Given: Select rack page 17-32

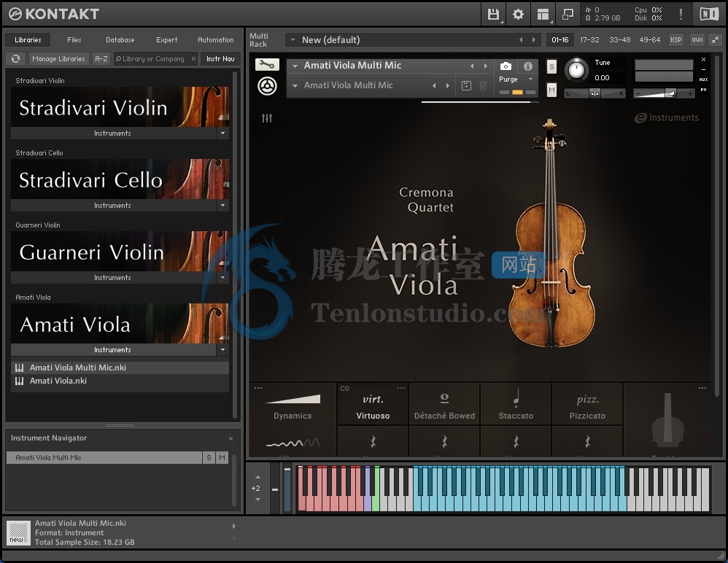Looking at the screenshot, I should (589, 40).
